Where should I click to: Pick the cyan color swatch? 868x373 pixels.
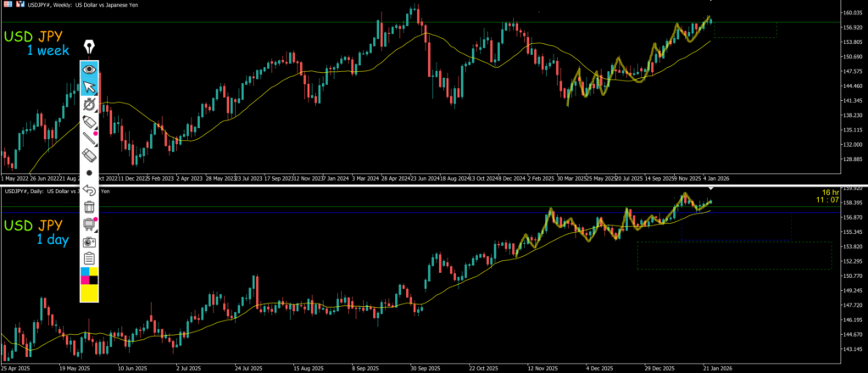(x=84, y=273)
